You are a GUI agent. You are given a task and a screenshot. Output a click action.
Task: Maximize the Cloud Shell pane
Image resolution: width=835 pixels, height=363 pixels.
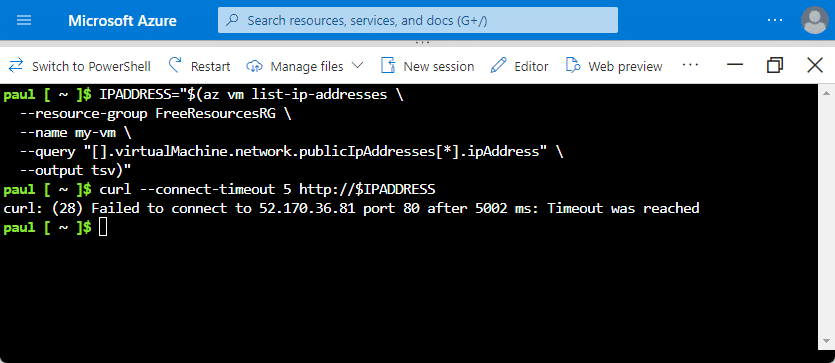[775, 65]
